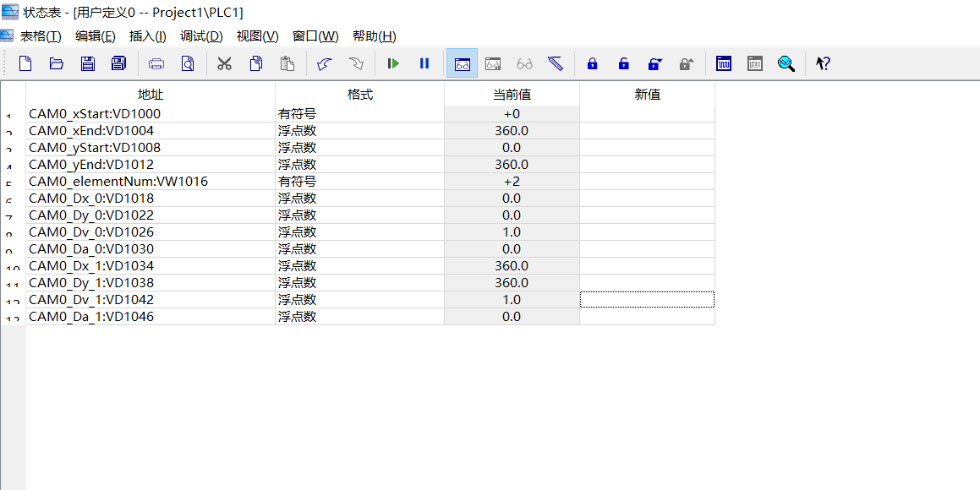Force value with the closed blue lock
This screenshot has width=980, height=490.
point(593,63)
